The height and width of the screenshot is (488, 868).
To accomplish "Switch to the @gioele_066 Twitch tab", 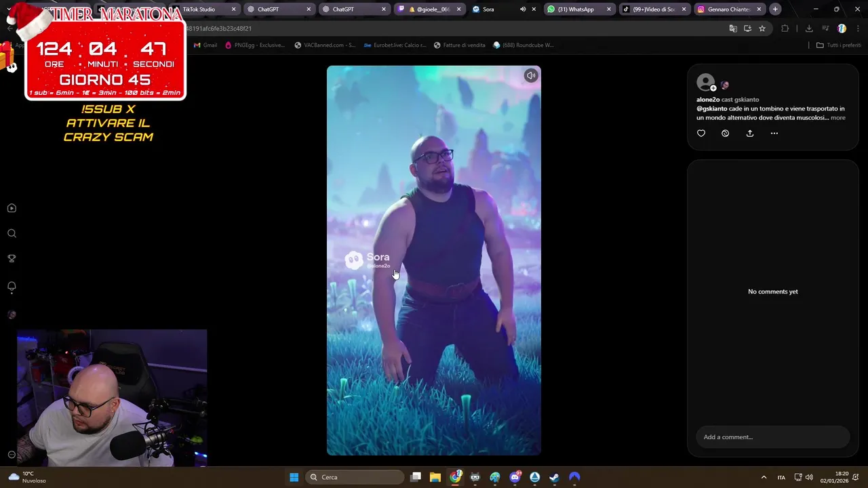I will [430, 9].
